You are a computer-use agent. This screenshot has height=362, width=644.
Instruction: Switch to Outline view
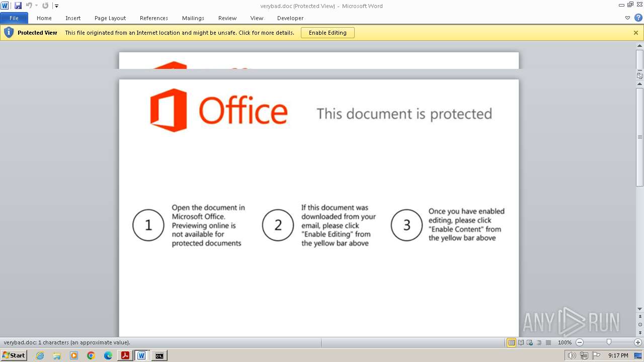click(x=539, y=342)
